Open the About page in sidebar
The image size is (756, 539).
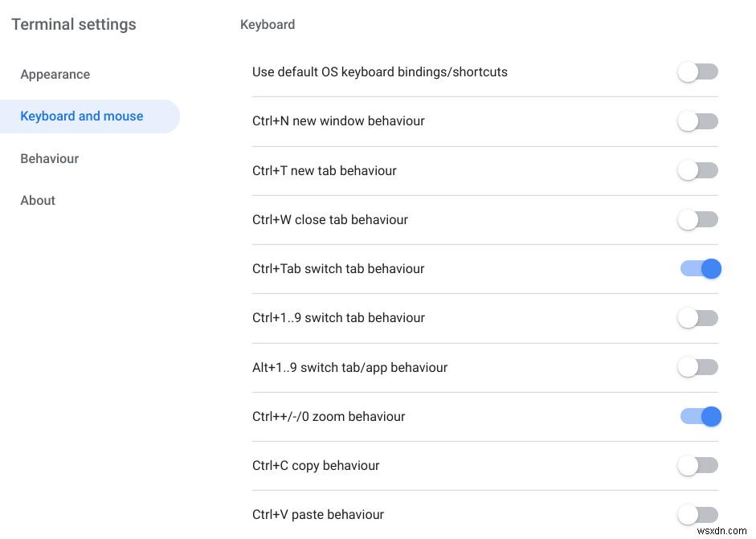[38, 201]
